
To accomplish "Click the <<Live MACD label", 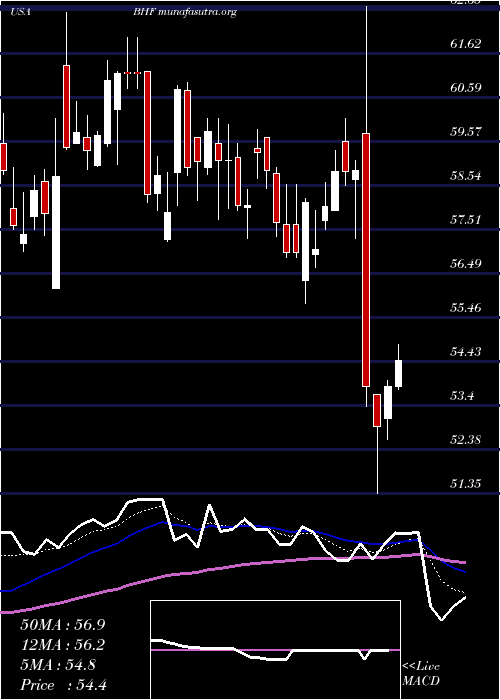I will click(421, 674).
